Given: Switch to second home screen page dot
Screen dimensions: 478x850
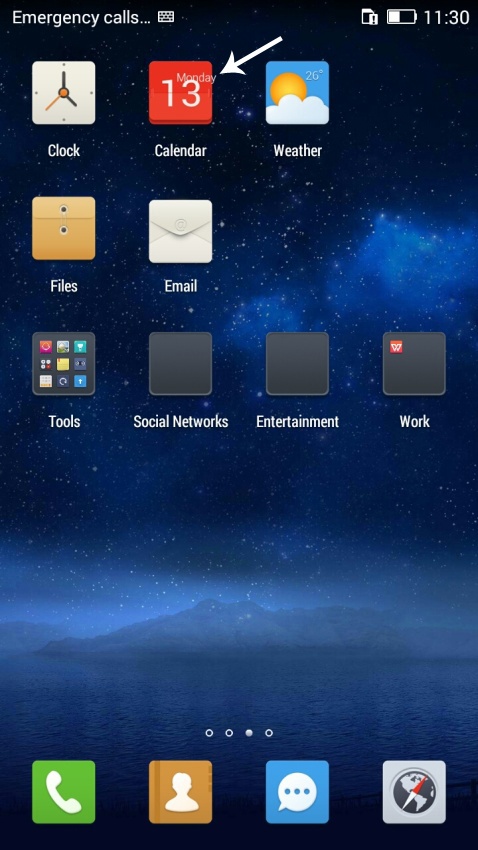Looking at the screenshot, I should coord(229,733).
